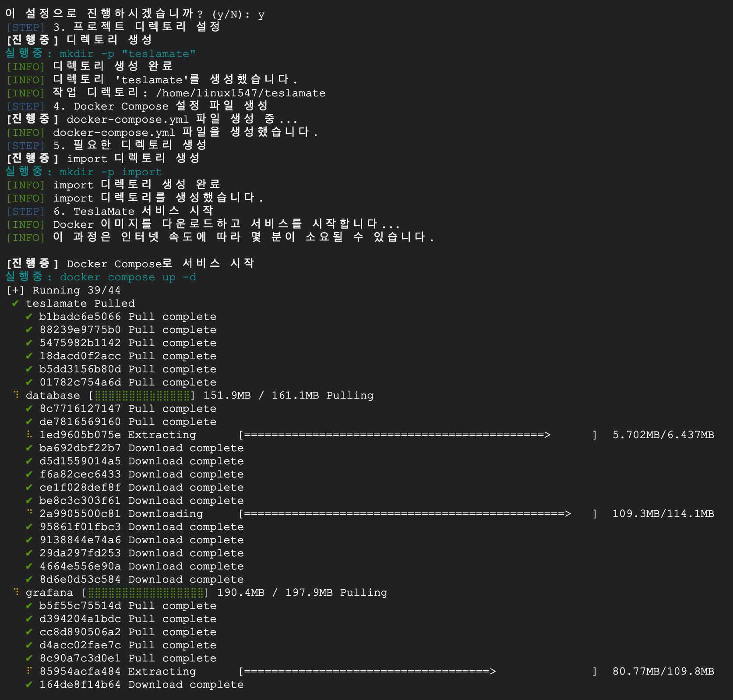Click the layer ID d394204a1bdc
Image resolution: width=733 pixels, height=700 pixels.
pos(80,619)
